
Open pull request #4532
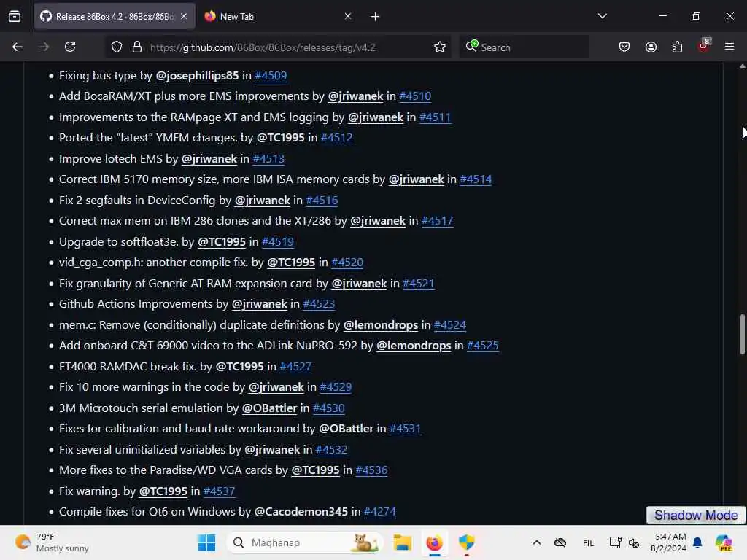(x=332, y=450)
